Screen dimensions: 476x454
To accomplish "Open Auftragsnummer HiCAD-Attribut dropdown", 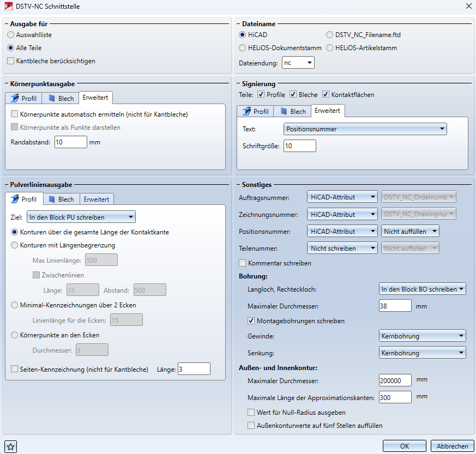I will 342,197.
